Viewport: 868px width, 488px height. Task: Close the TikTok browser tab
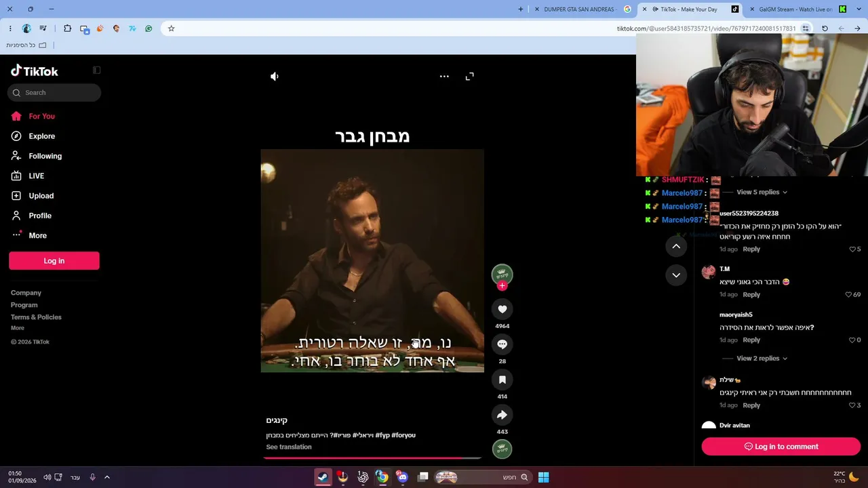[x=644, y=9]
